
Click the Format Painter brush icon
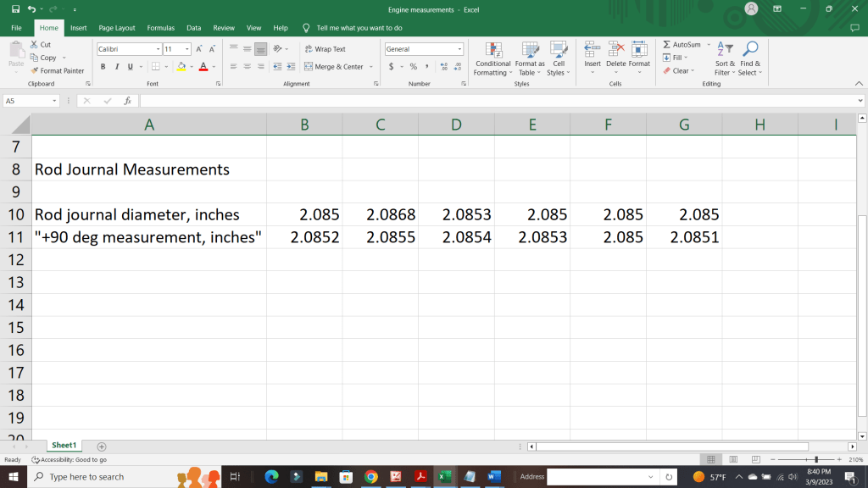point(35,71)
